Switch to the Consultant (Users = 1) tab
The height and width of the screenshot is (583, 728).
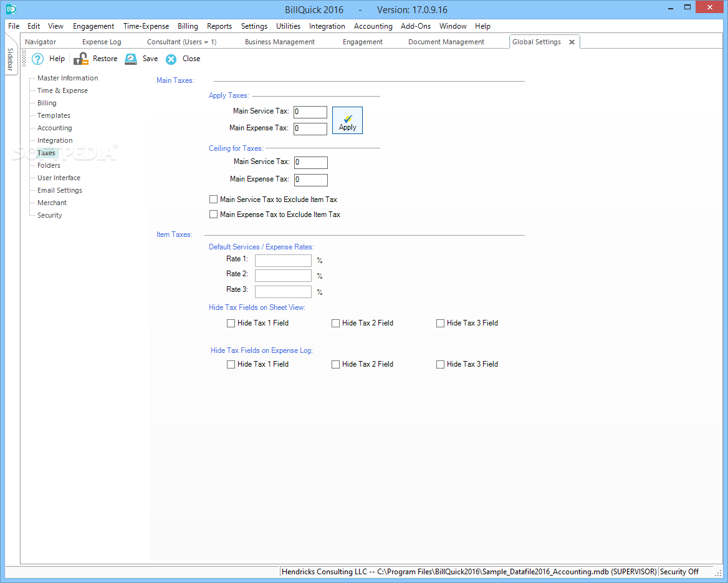point(181,42)
